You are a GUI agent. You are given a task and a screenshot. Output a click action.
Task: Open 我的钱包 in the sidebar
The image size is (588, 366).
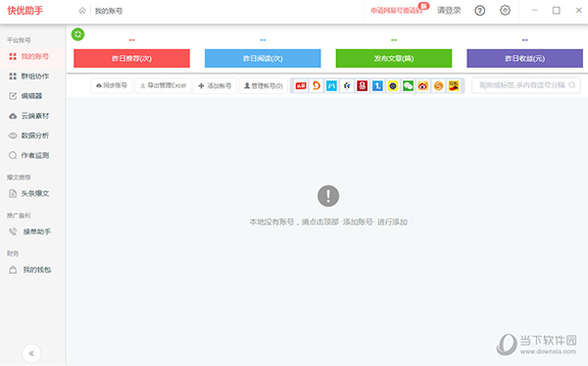(x=32, y=270)
